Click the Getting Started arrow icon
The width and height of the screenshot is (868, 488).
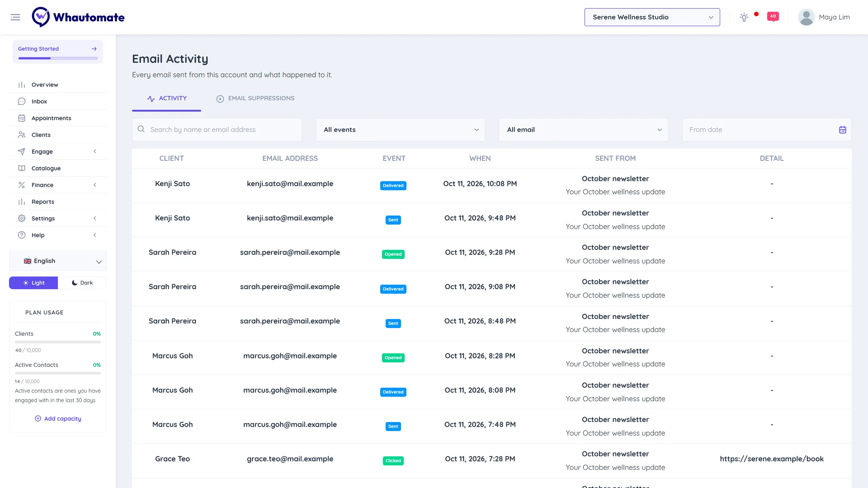94,49
